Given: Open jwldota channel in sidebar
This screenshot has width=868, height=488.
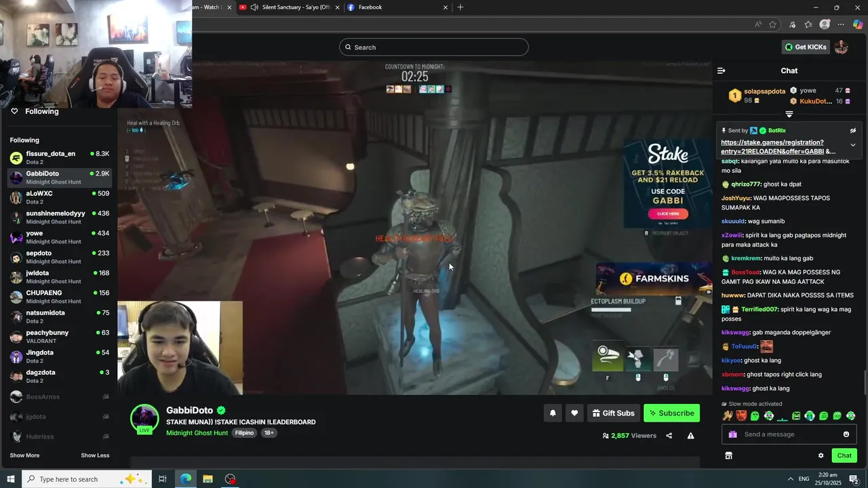Looking at the screenshot, I should pyautogui.click(x=60, y=277).
